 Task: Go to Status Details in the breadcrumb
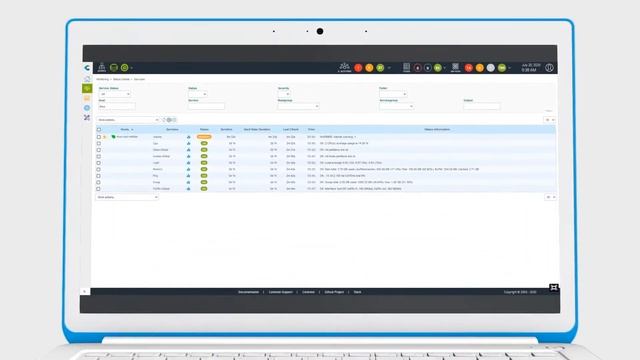(121, 79)
